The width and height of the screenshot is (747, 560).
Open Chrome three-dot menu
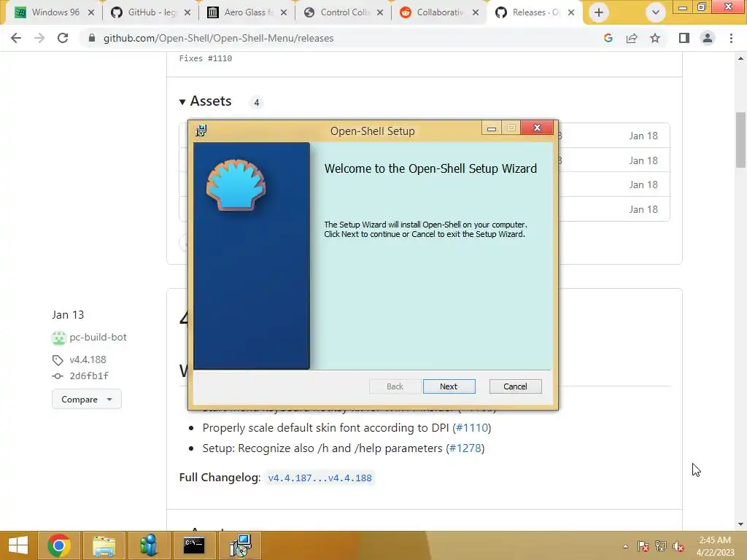tap(731, 38)
